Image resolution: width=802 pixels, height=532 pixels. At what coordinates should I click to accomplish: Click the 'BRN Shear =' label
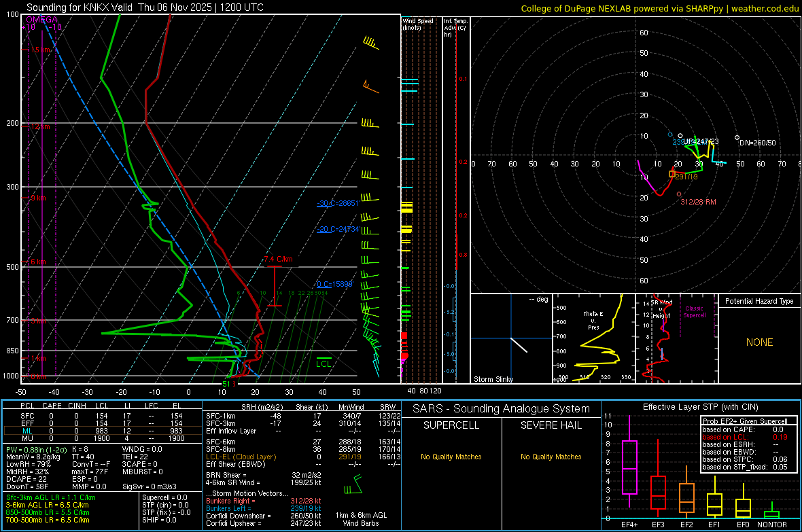tap(226, 475)
